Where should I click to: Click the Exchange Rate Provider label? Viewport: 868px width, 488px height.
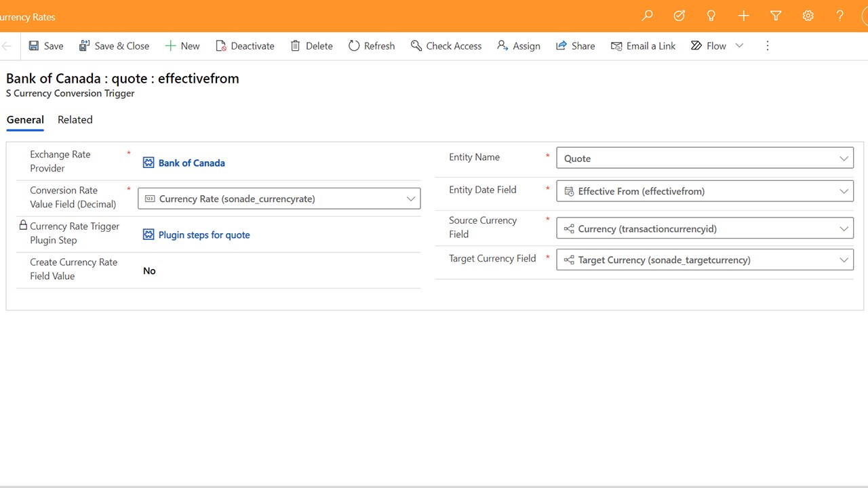pos(60,161)
